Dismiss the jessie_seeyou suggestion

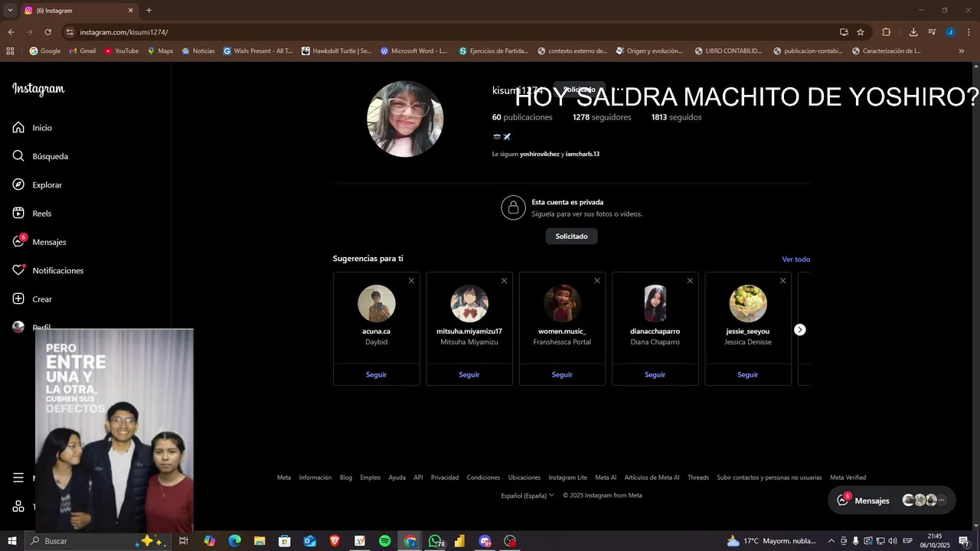782,281
